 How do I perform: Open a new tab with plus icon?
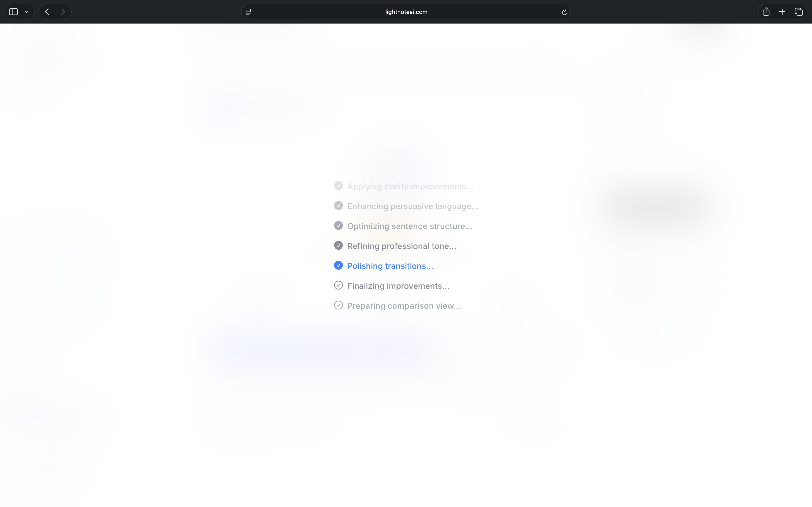click(782, 12)
